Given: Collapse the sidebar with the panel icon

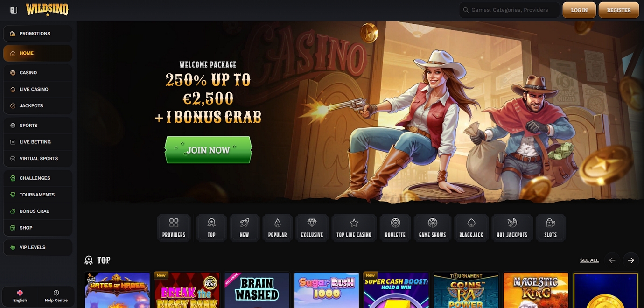Looking at the screenshot, I should pos(14,10).
